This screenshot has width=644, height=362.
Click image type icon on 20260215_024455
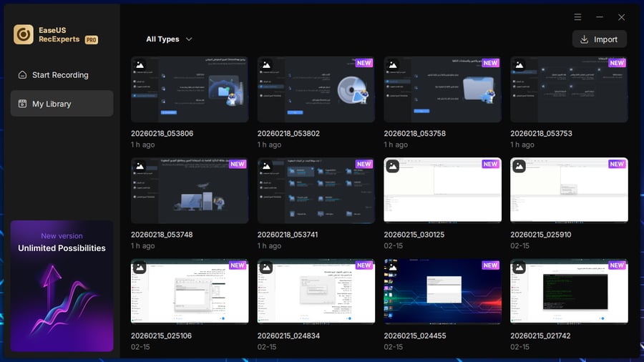click(x=393, y=267)
